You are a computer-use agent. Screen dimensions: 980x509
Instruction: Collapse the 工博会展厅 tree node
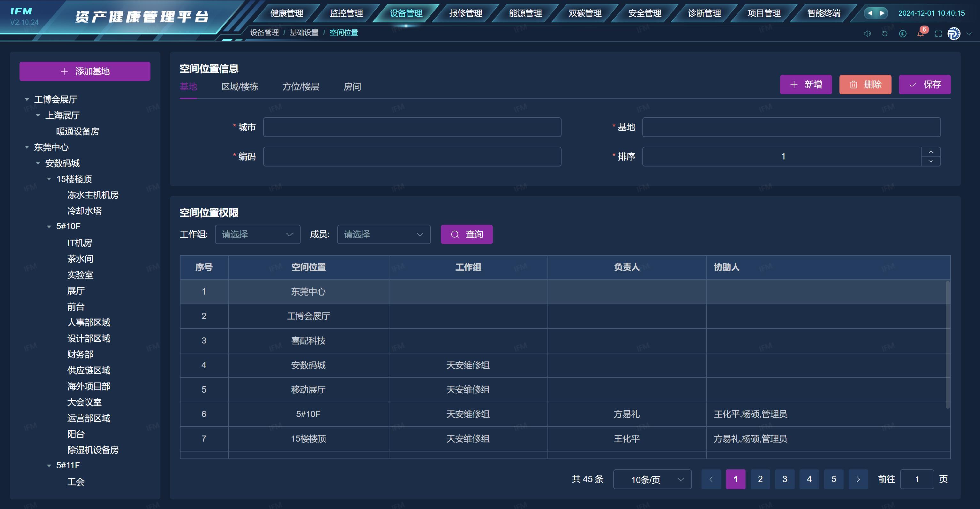tap(26, 99)
